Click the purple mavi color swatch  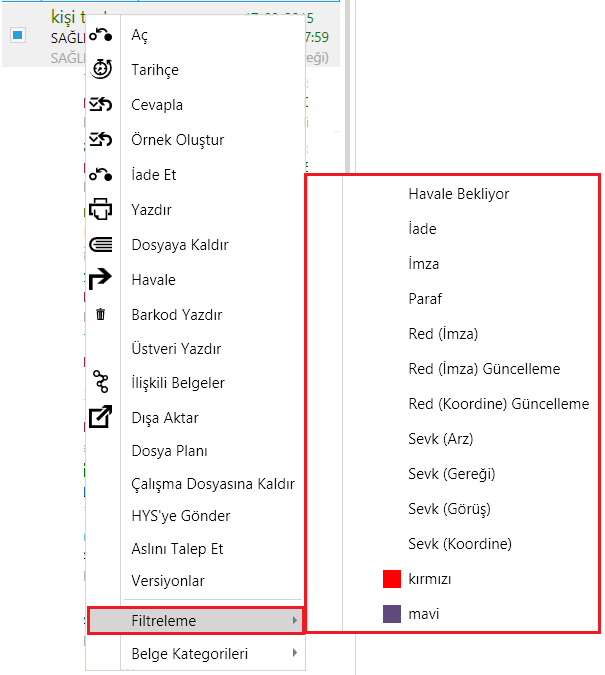(392, 614)
